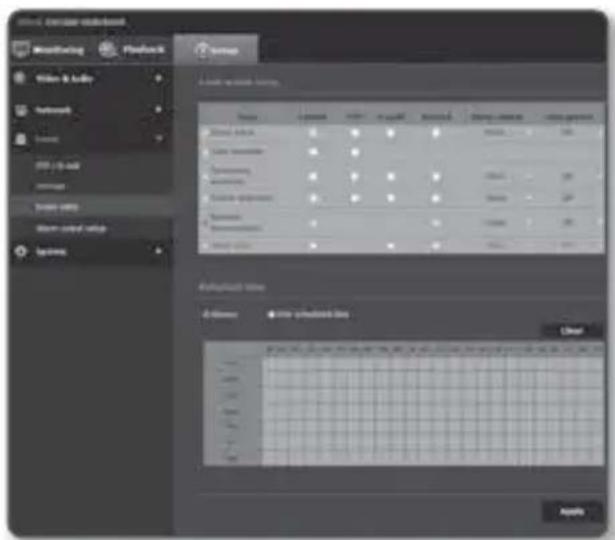
Task: Expand the Video & Audio section arrow
Action: coord(158,78)
